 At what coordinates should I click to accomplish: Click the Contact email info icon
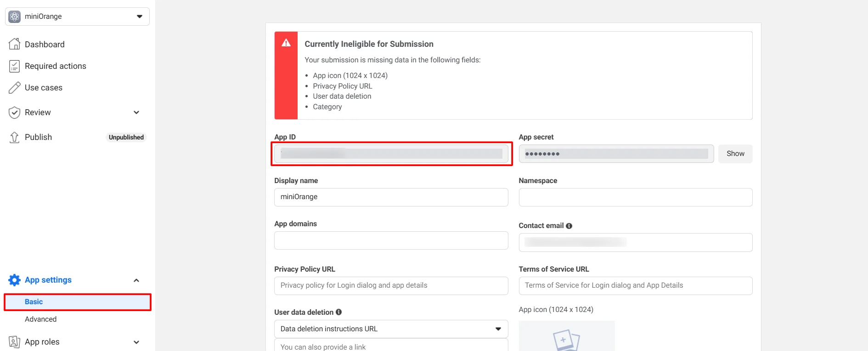569,226
